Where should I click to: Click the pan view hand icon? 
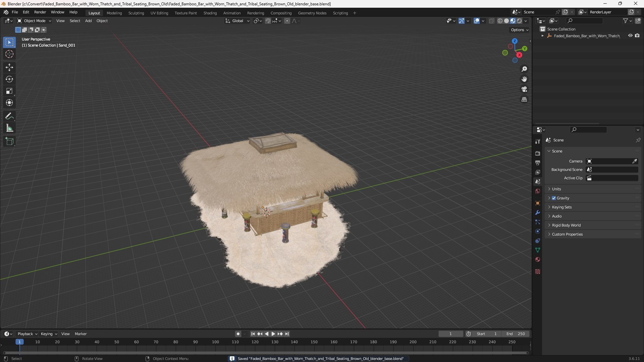click(x=524, y=79)
